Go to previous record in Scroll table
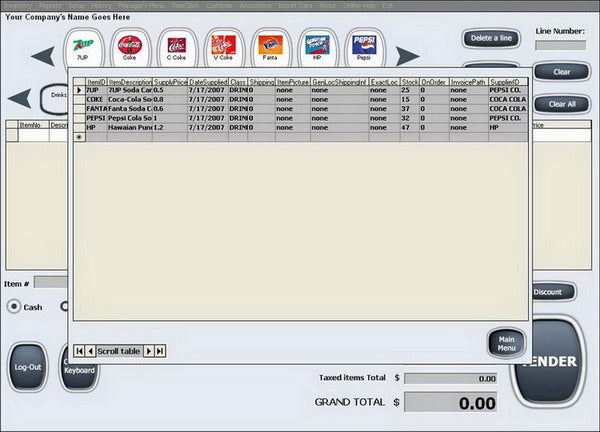Viewport: 600px width, 432px height. 90,351
